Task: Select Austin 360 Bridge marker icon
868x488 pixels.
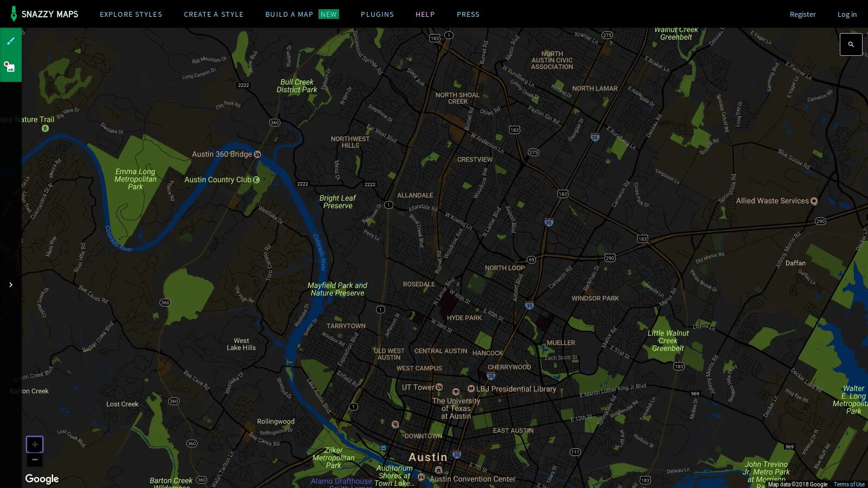Action: (258, 155)
